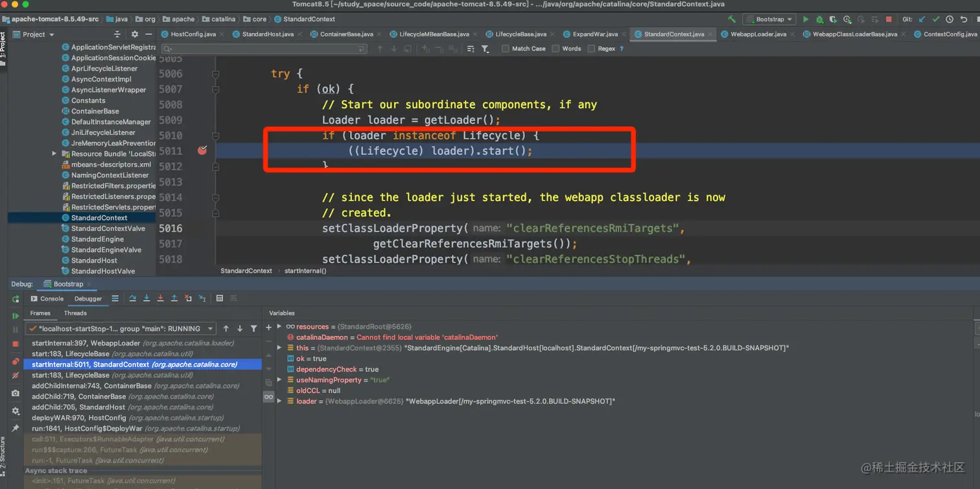980x489 pixels.
Task: Switch to the HostConfig.java tab
Action: click(192, 34)
